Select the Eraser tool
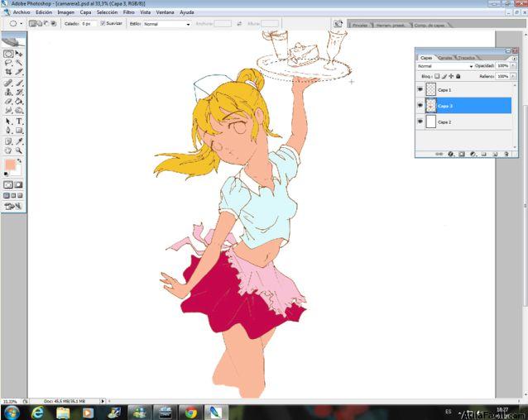 click(8, 101)
